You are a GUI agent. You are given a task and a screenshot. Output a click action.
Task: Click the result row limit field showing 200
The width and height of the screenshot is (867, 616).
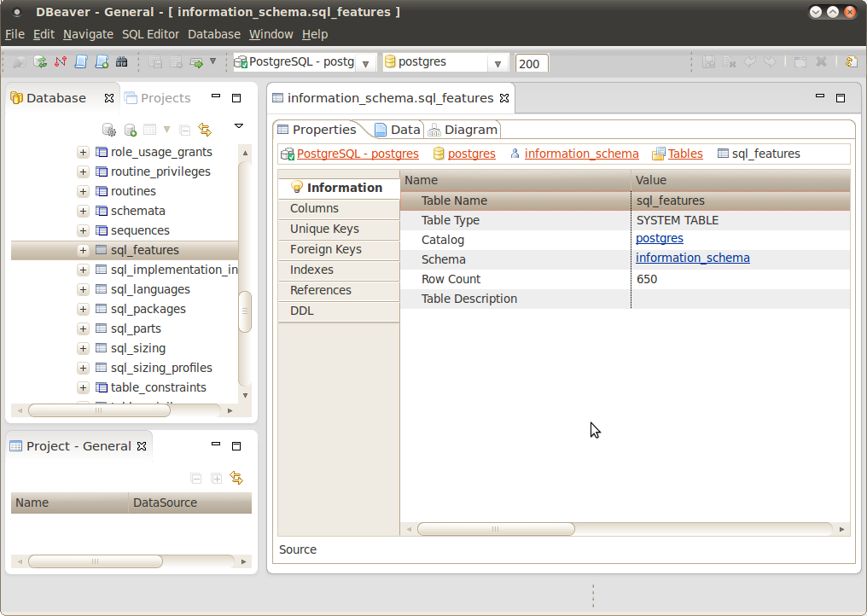tap(531, 63)
